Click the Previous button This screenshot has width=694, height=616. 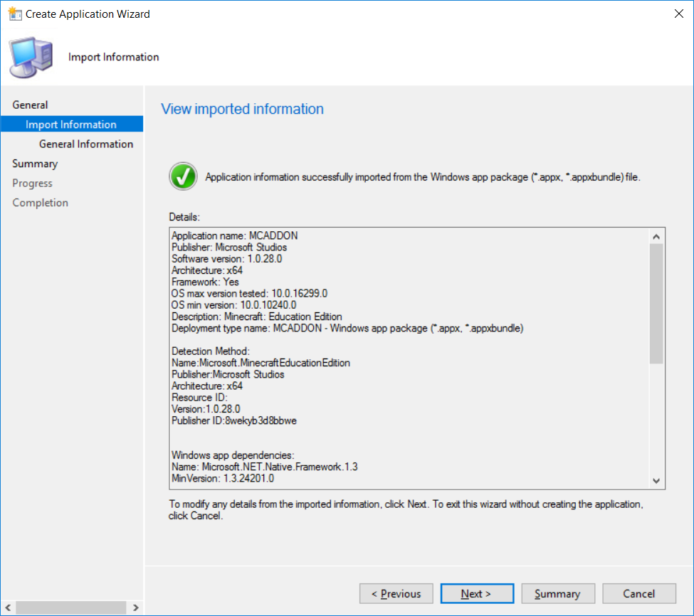(x=396, y=593)
